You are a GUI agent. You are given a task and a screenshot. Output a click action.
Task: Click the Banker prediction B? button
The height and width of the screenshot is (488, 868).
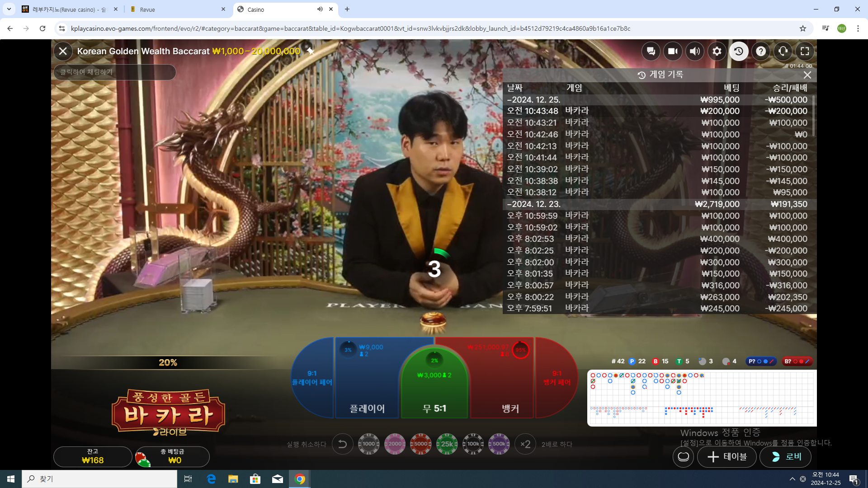pos(797,361)
